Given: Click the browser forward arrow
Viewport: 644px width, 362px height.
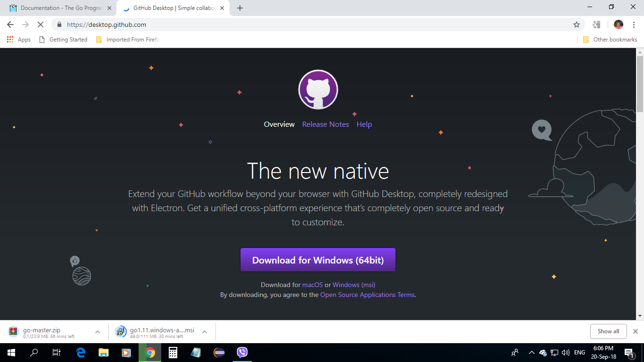Looking at the screenshot, I should tap(25, 25).
